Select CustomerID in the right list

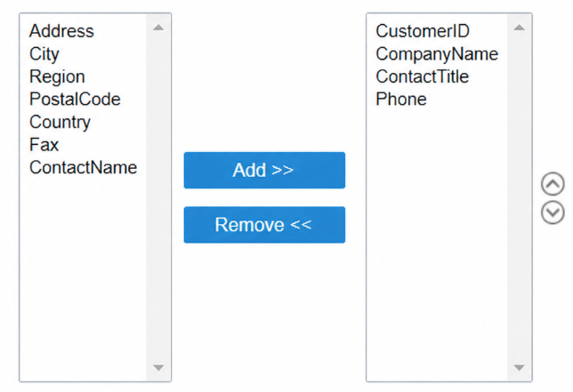point(423,31)
